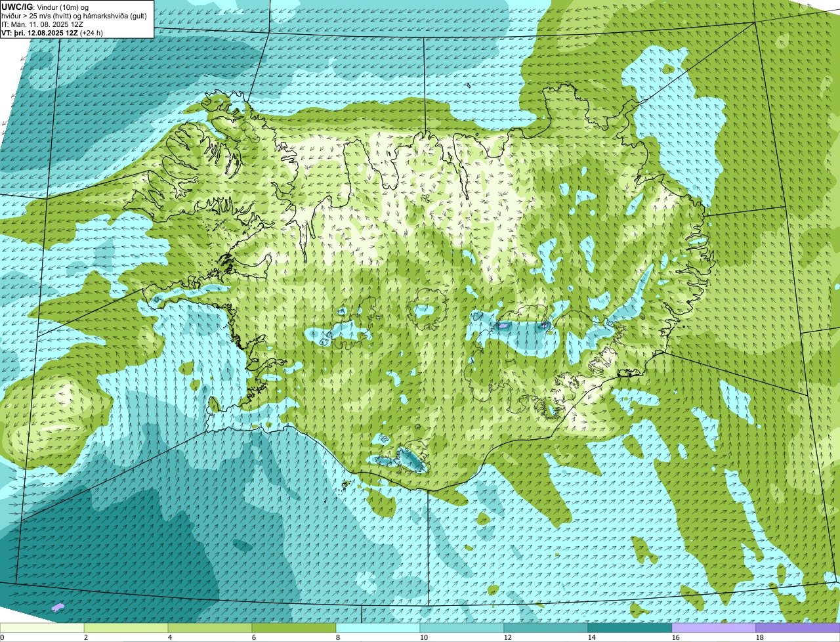
Task: Click the '4' label on the wind scale
Action: [x=170, y=637]
